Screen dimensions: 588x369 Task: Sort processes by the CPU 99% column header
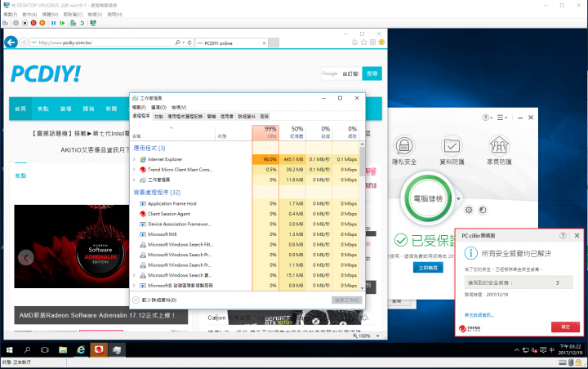265,133
